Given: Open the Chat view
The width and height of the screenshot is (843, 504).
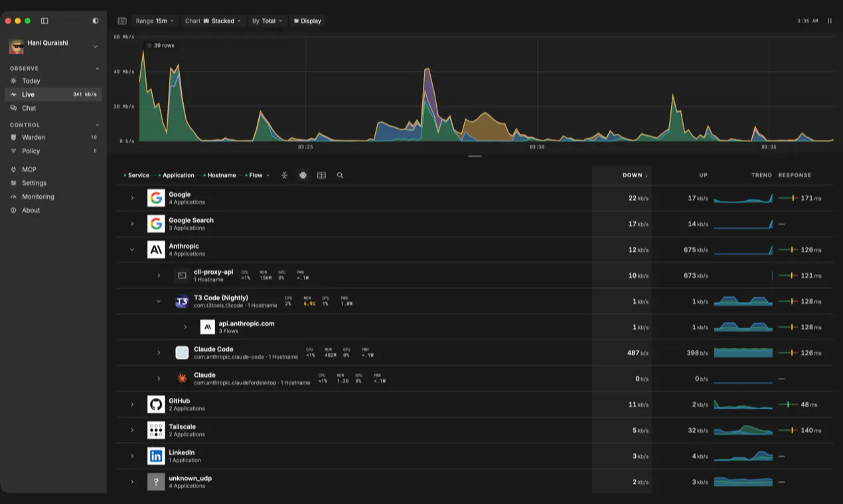Looking at the screenshot, I should (53, 108).
